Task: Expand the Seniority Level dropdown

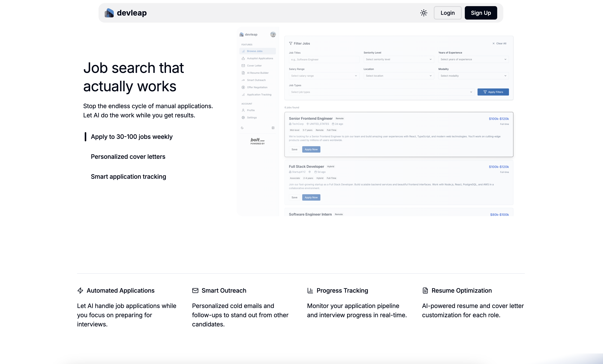Action: (398, 59)
